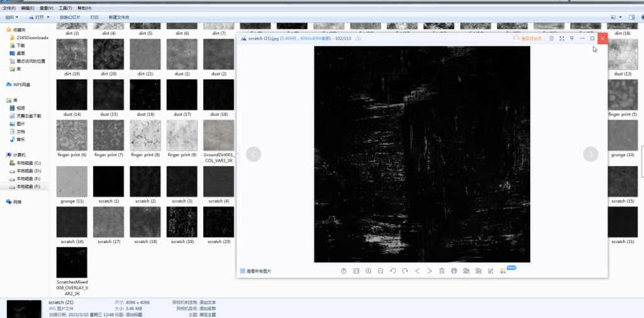Rotate image counterclockwise
The height and width of the screenshot is (318, 644).
[393, 271]
